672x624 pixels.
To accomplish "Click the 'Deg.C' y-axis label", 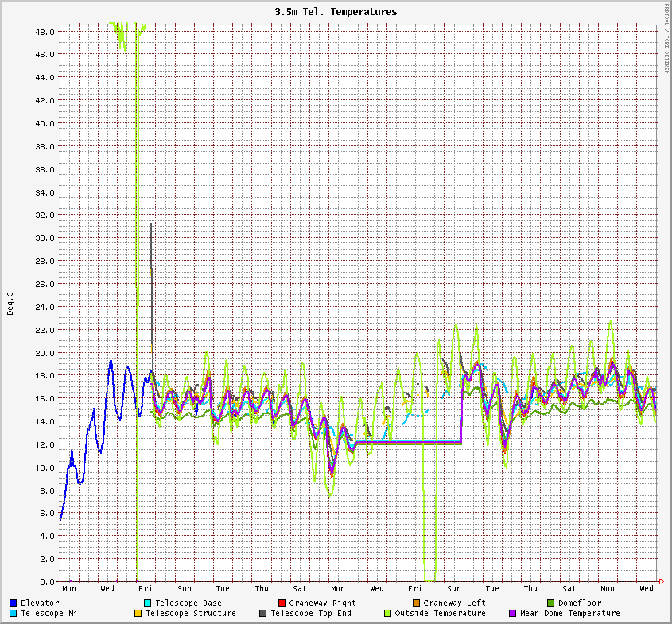I will tap(10, 303).
